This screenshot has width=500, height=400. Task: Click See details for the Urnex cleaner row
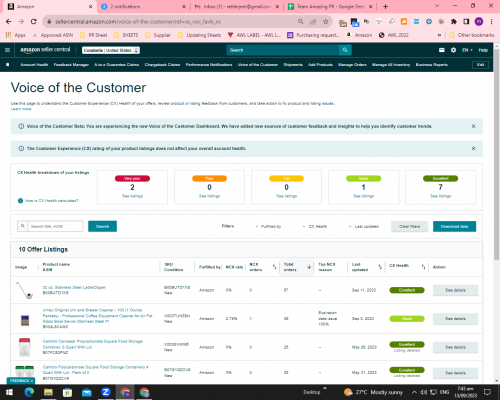455,319
